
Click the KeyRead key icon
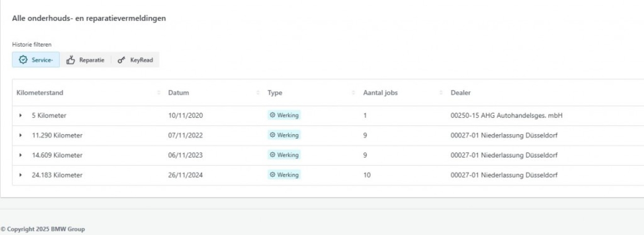pos(121,60)
